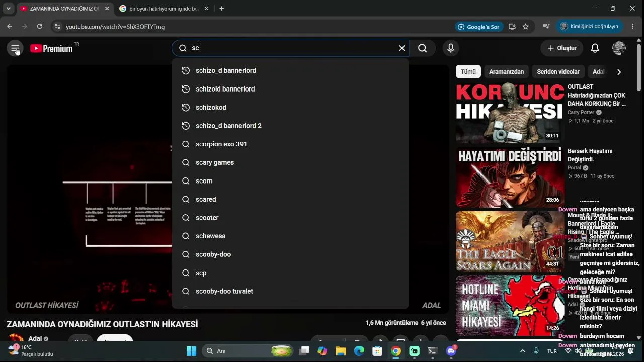Open Chrome three-dot menu

coord(632,26)
